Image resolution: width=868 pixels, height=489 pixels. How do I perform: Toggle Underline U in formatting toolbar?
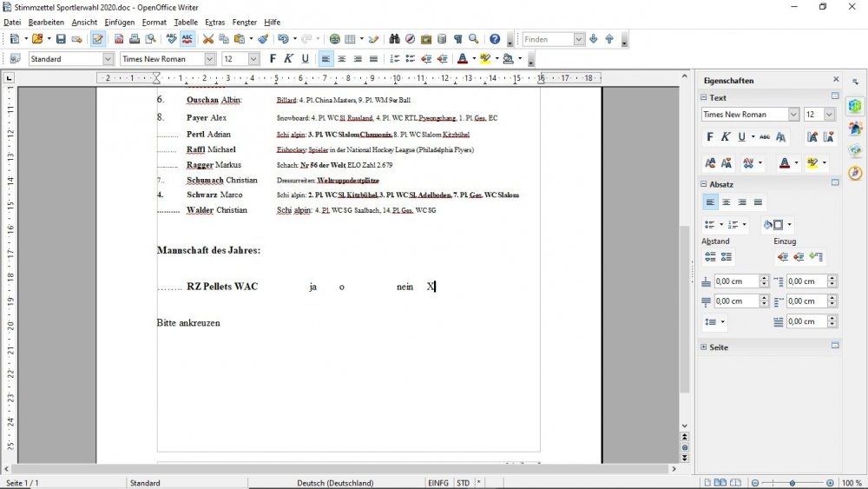click(x=305, y=59)
